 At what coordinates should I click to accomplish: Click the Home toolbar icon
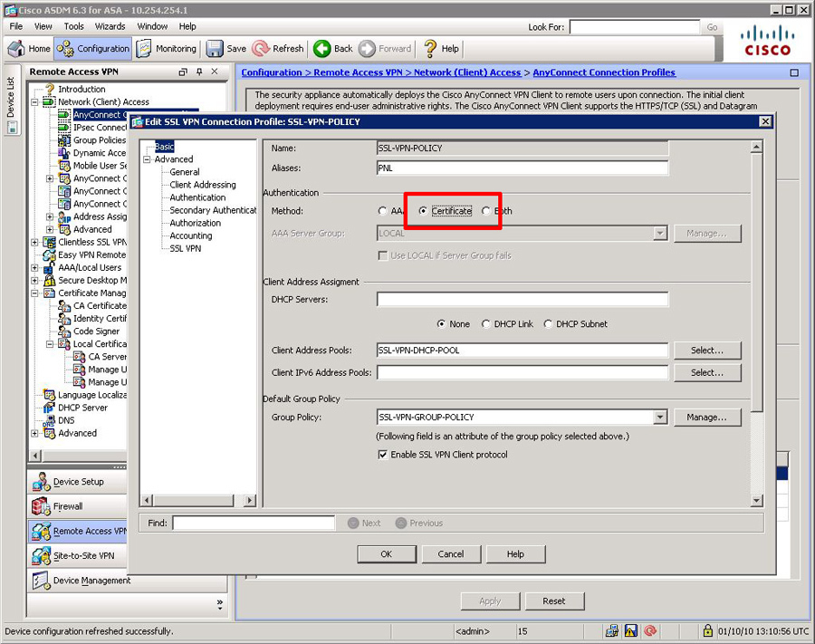tap(16, 48)
